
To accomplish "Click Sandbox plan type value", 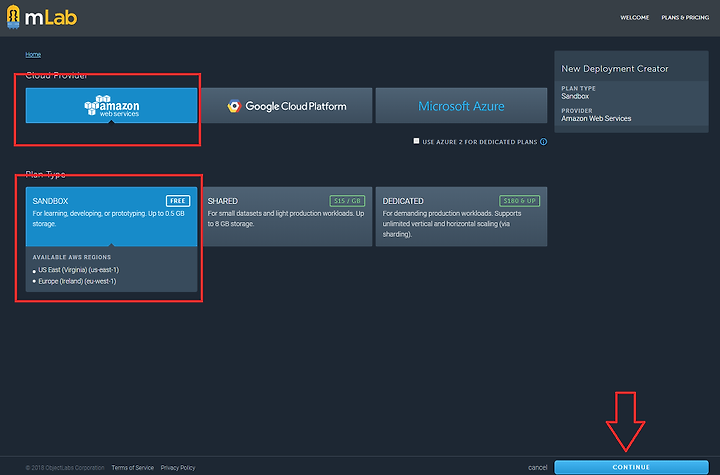I will 575,96.
